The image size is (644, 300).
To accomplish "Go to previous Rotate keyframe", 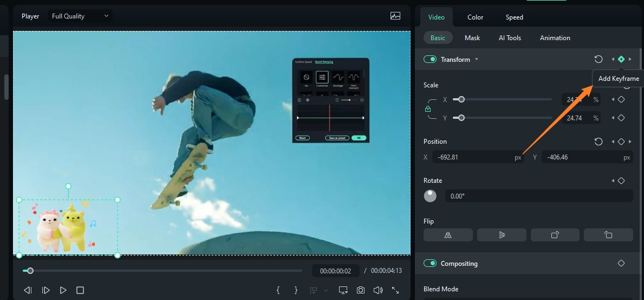I will pos(613,181).
